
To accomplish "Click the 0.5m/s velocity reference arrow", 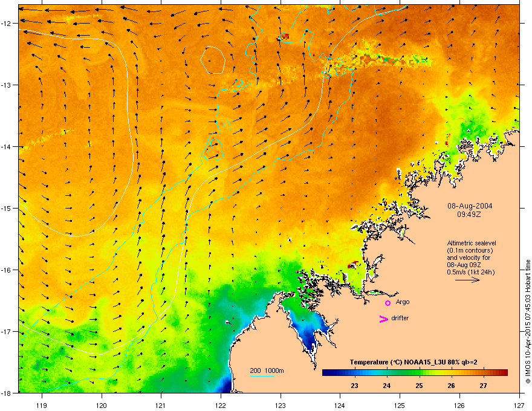I will pyautogui.click(x=467, y=280).
